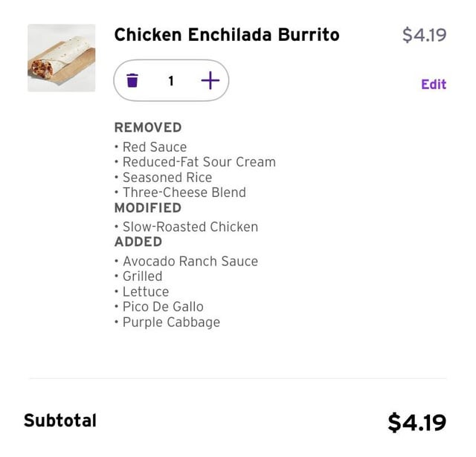Select the Red Sauce removed item
Viewport: 476px width, 457px height.
pyautogui.click(x=154, y=147)
